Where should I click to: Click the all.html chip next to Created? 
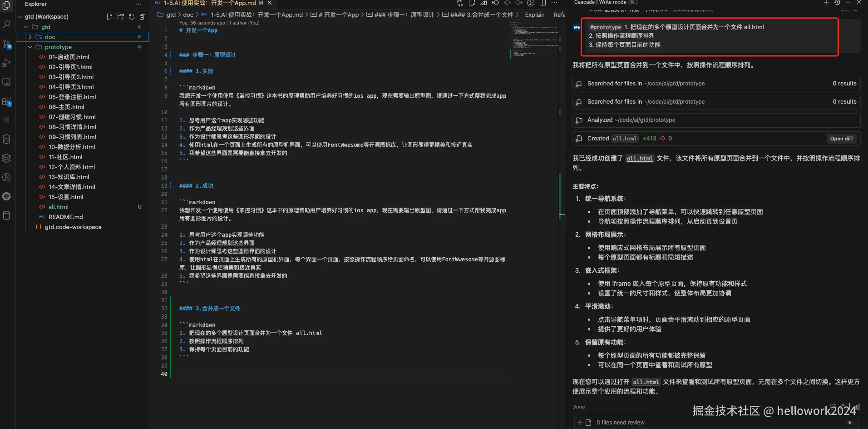tap(625, 139)
